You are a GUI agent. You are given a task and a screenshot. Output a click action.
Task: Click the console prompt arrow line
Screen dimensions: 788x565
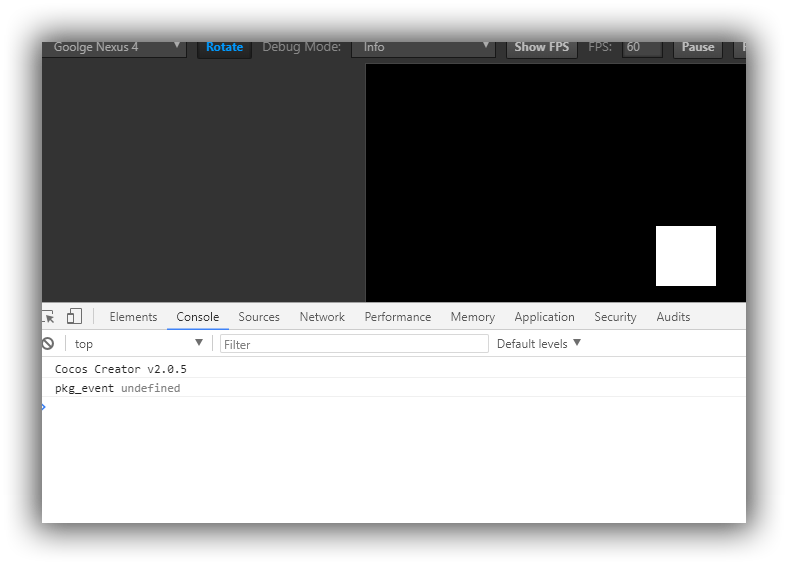coord(394,407)
